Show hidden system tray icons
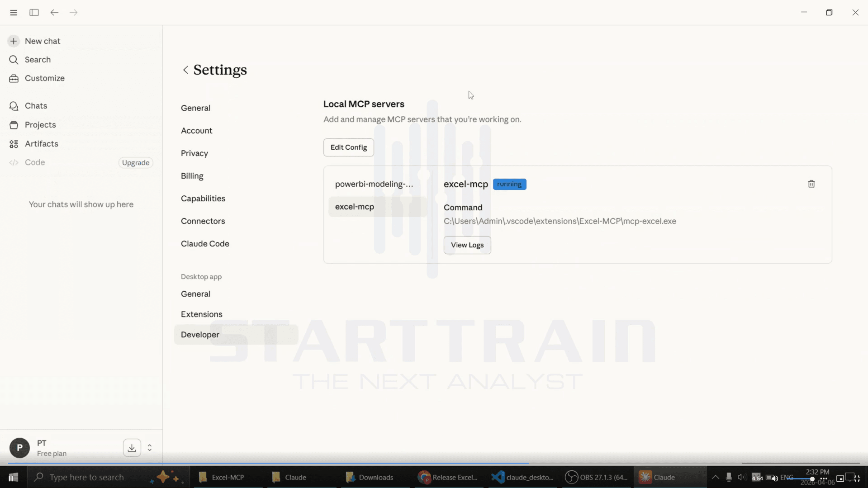Screen dimensions: 868x488 click(715, 478)
